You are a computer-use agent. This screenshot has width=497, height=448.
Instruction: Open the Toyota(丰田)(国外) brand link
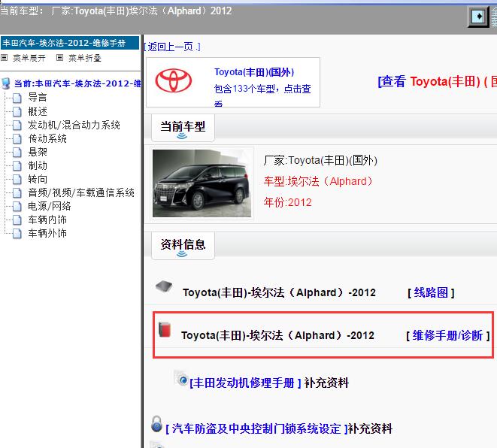click(254, 72)
